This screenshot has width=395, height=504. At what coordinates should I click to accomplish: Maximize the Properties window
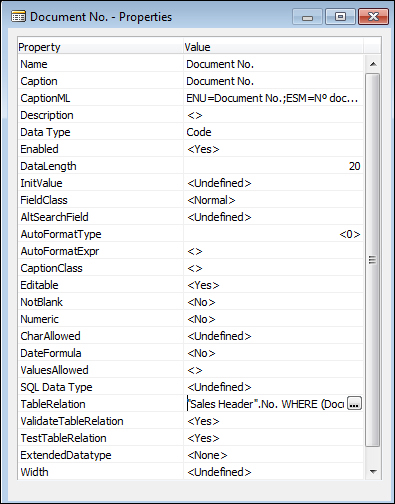click(x=340, y=17)
